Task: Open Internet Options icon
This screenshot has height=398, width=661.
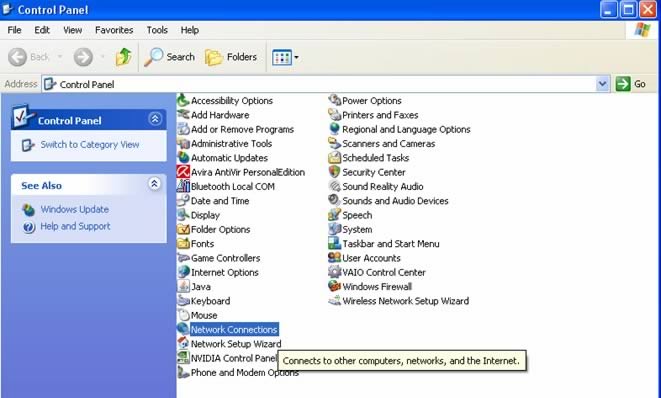Action: (x=183, y=272)
